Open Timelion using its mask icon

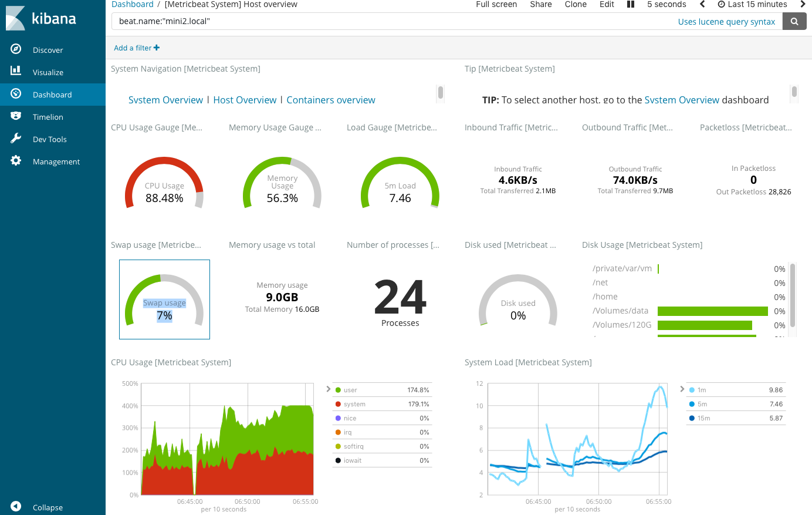(16, 116)
